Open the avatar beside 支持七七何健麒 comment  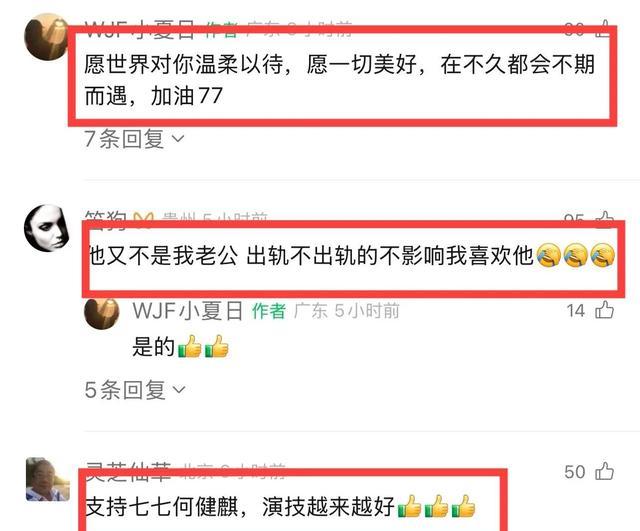[47, 479]
